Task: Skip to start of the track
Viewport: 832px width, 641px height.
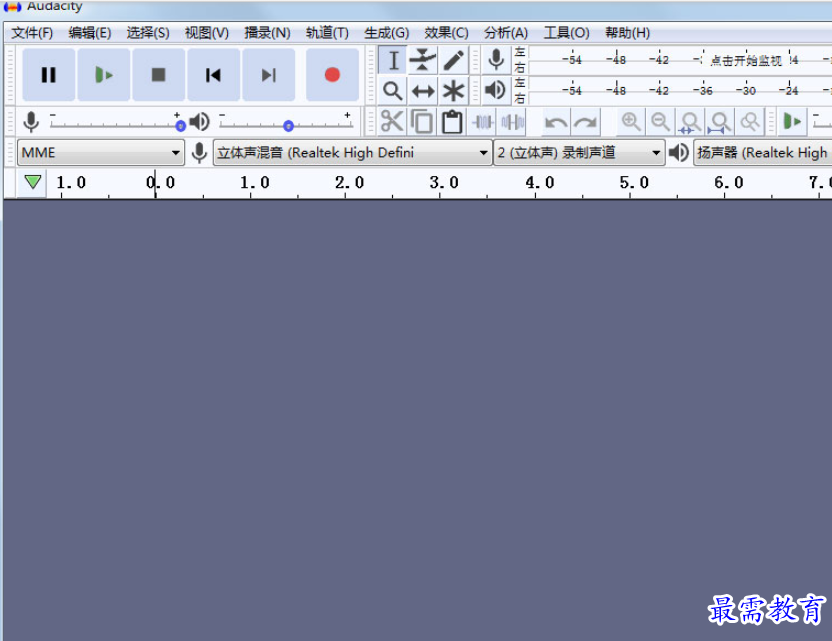Action: click(x=213, y=75)
